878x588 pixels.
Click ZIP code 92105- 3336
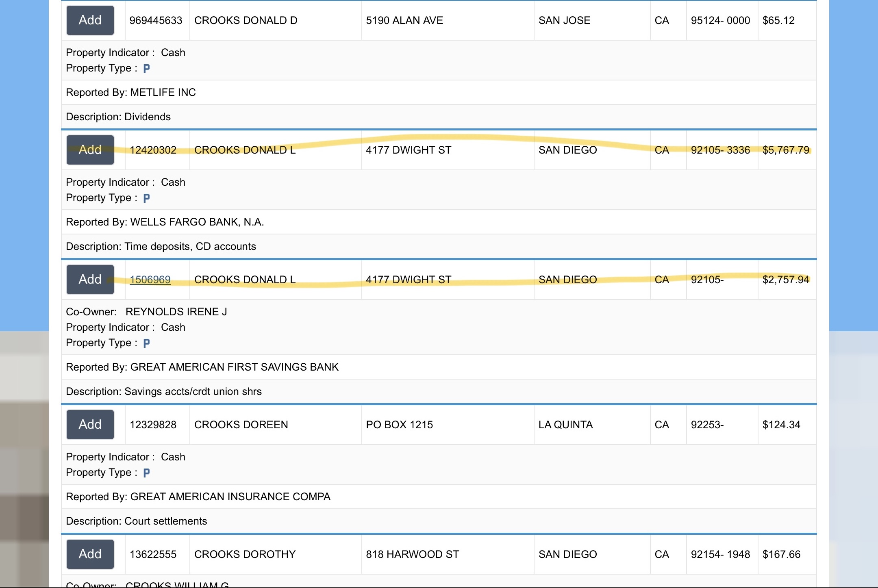point(721,150)
